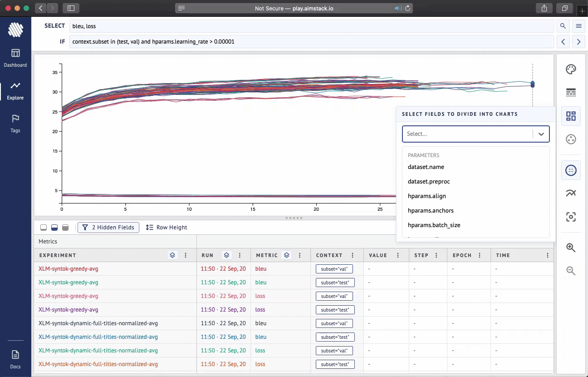The image size is (588, 377).
Task: Open the Explore sidebar section
Action: pos(15,91)
